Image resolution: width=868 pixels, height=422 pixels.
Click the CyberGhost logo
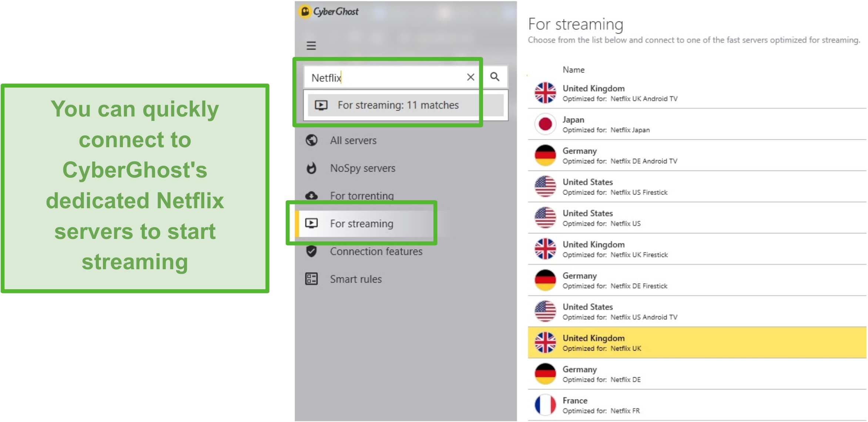click(329, 12)
